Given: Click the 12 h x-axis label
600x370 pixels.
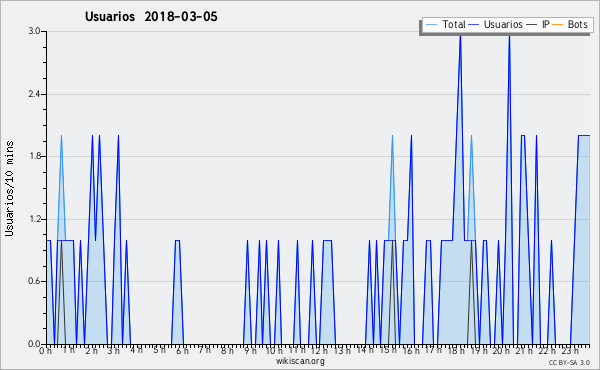Looking at the screenshot, I should 320,350.
